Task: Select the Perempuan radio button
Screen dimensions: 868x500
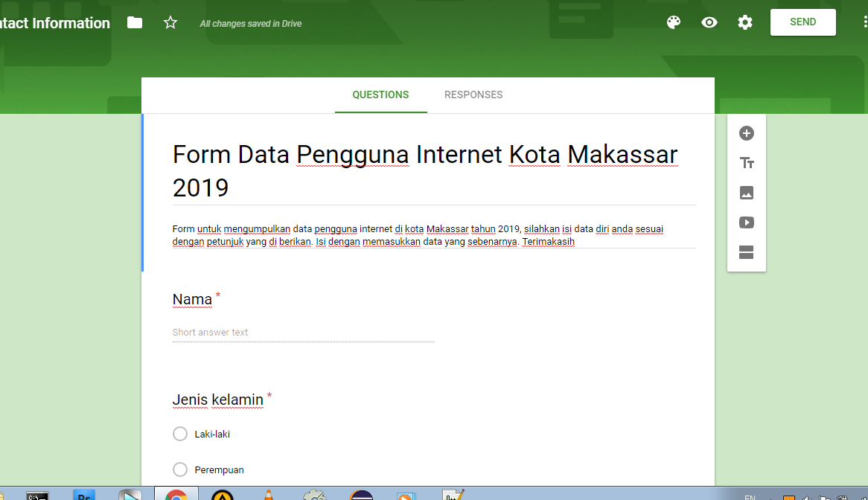Action: point(180,469)
